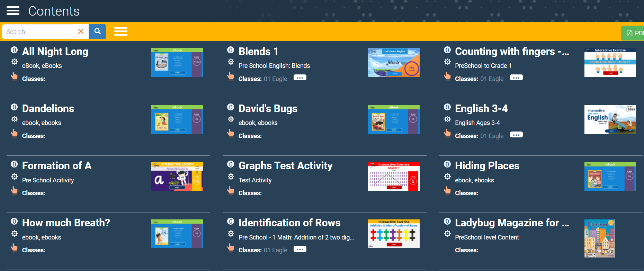Image resolution: width=644 pixels, height=271 pixels.
Task: Open settings gear for All Night Long
Action: click(x=14, y=62)
